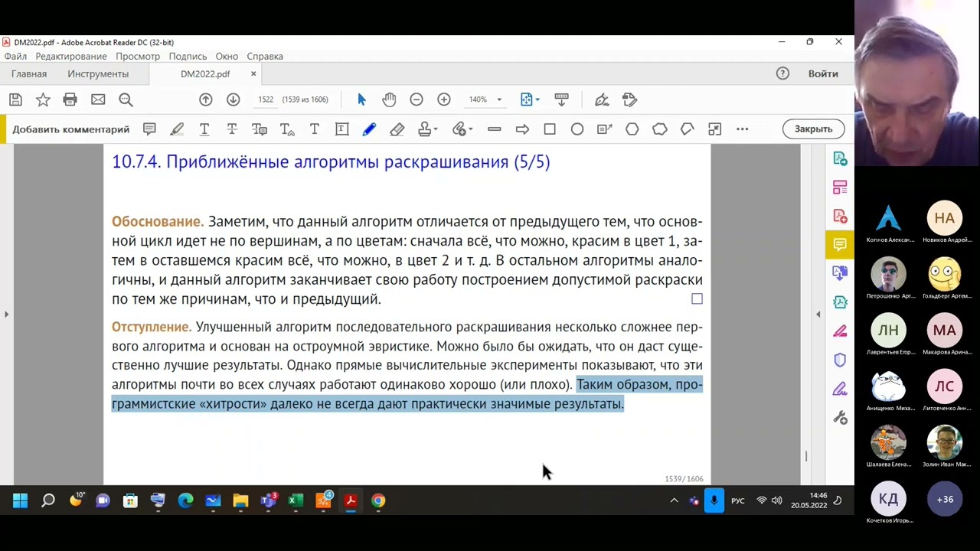Collapse the right tools pane arrow
The height and width of the screenshot is (551, 980).
pyautogui.click(x=818, y=314)
